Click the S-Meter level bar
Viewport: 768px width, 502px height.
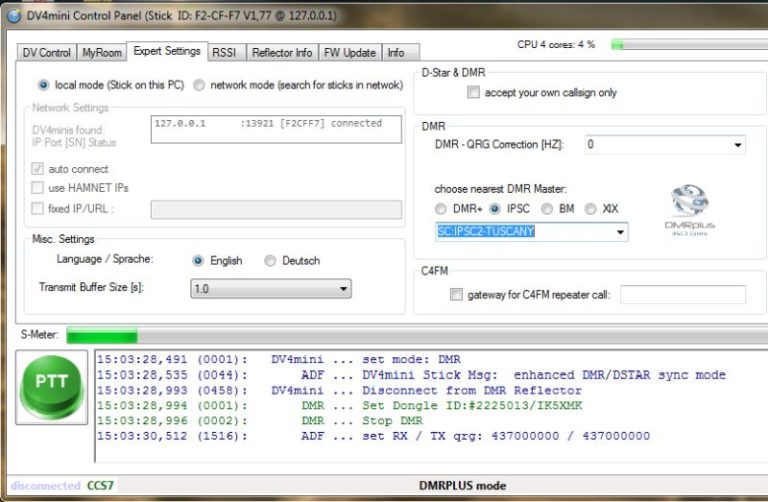tap(417, 336)
